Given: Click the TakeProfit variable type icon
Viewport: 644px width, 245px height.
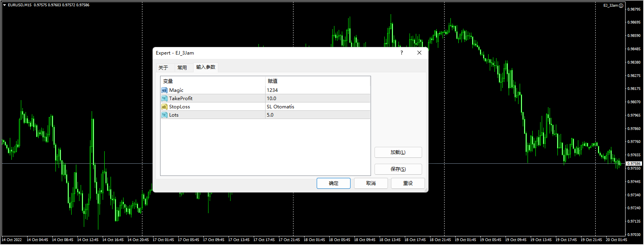Looking at the screenshot, I should [x=164, y=99].
